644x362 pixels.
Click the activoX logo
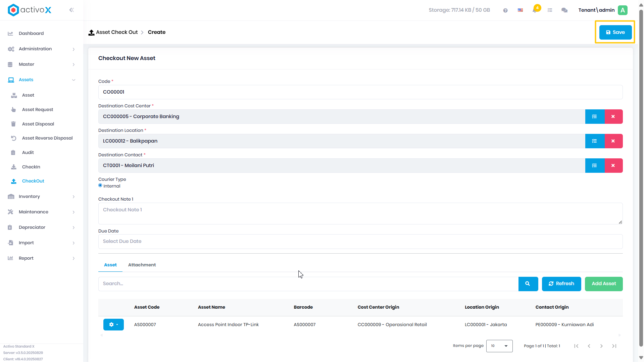coord(30,10)
